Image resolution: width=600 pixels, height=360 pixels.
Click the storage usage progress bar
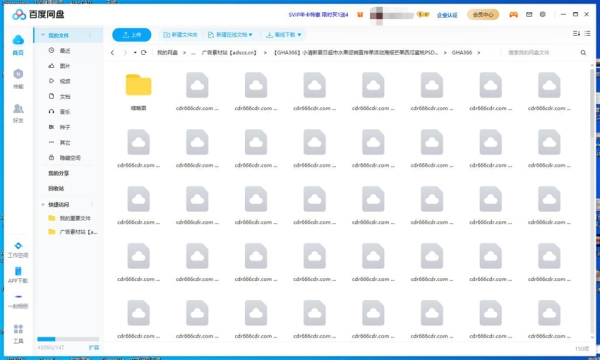[68, 339]
